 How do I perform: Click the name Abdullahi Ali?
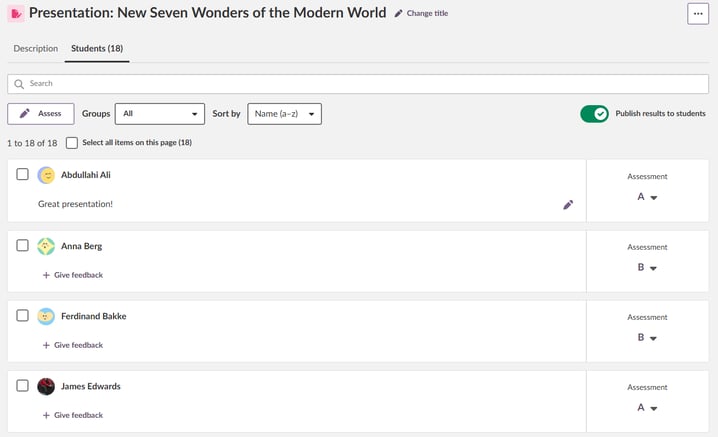[86, 175]
